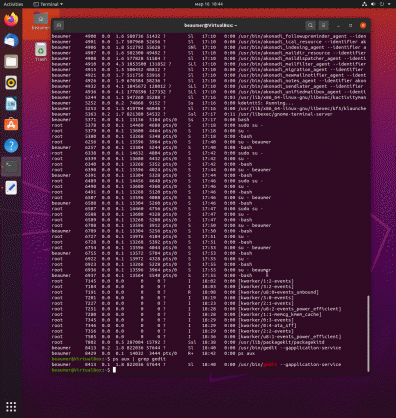This screenshot has height=418, width=396.
Task: Click window title beaumer@VirtualBox: ~
Action: [x=210, y=25]
